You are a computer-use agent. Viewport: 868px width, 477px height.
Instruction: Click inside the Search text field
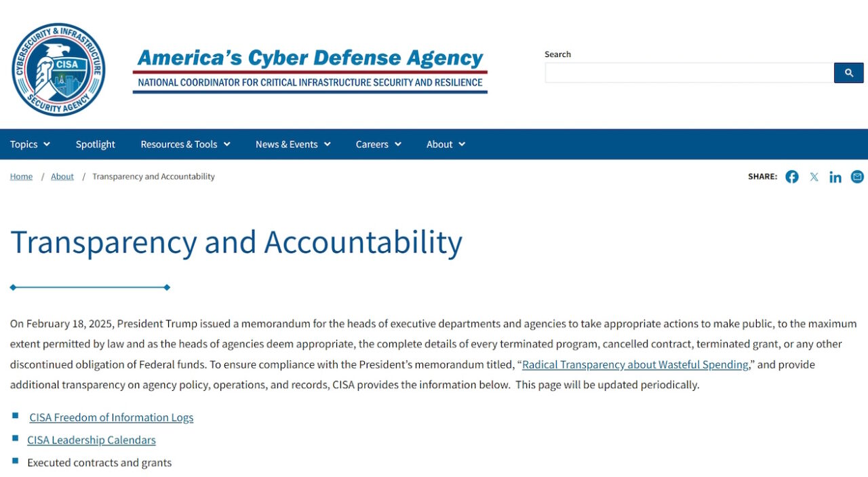[x=689, y=73]
